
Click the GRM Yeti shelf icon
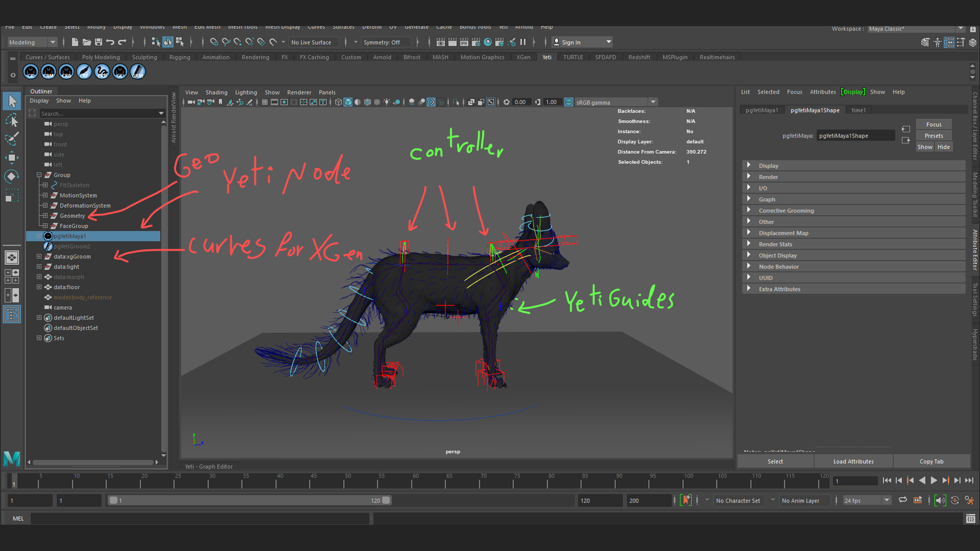click(x=138, y=72)
